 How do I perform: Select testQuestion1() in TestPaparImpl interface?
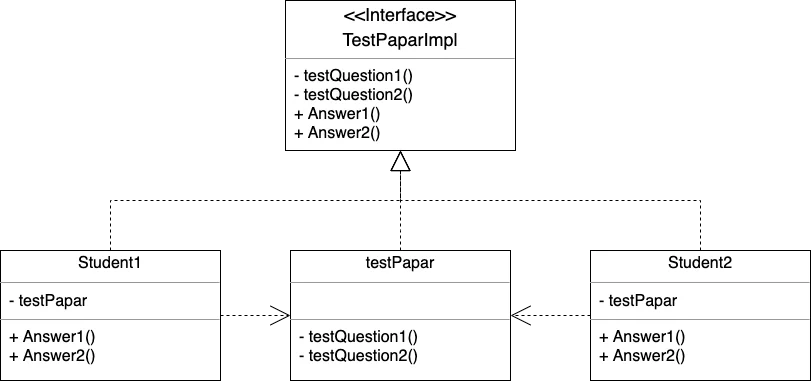pos(353,76)
